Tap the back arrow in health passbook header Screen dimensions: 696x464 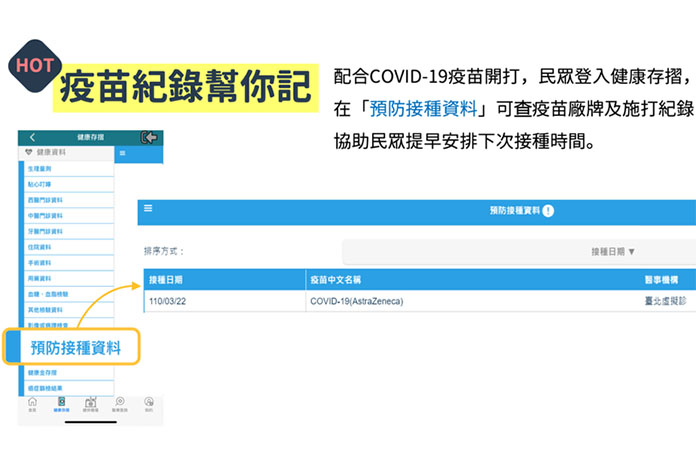click(x=31, y=137)
